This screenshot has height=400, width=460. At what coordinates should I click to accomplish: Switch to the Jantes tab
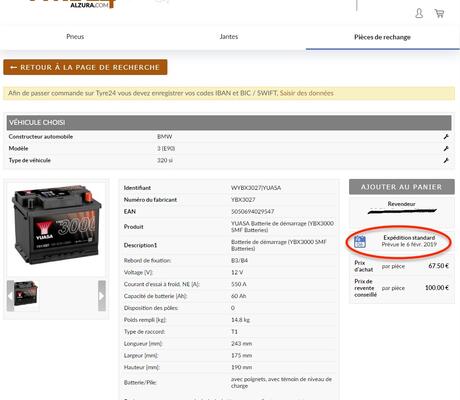229,37
